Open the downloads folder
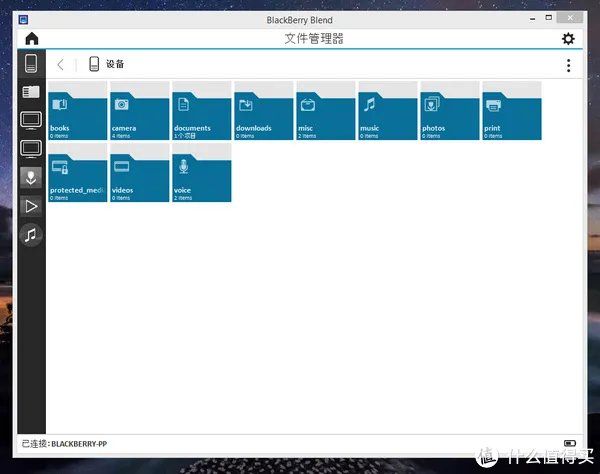600x474 pixels. point(263,111)
